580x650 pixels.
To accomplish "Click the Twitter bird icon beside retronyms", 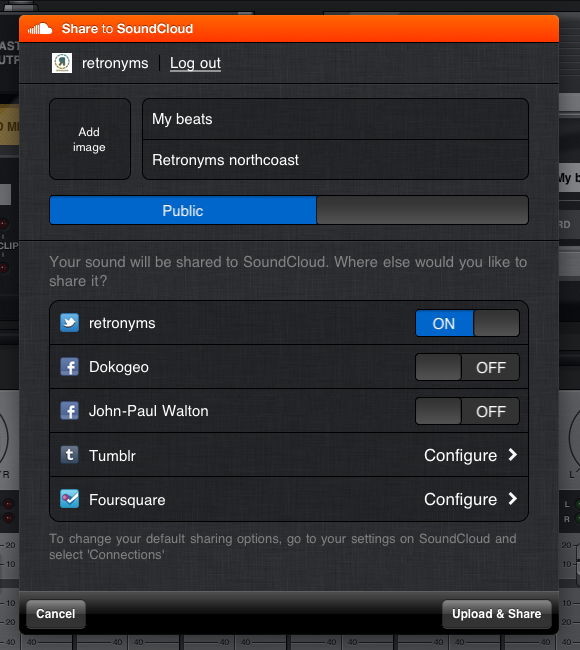I will pyautogui.click(x=69, y=323).
